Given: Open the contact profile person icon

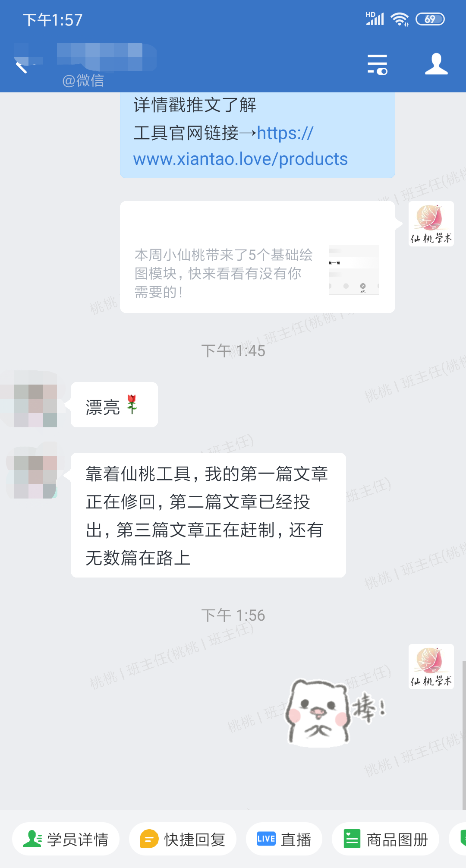Looking at the screenshot, I should click(436, 64).
